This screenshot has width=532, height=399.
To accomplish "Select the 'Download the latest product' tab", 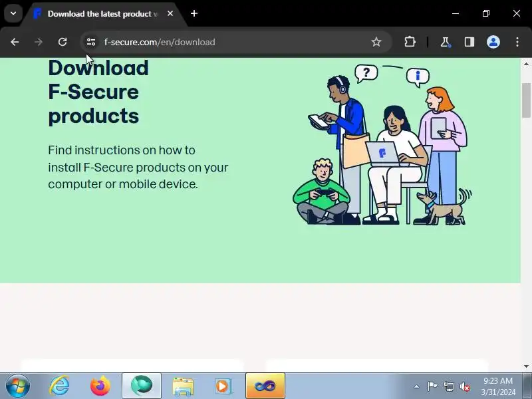I will [102, 14].
